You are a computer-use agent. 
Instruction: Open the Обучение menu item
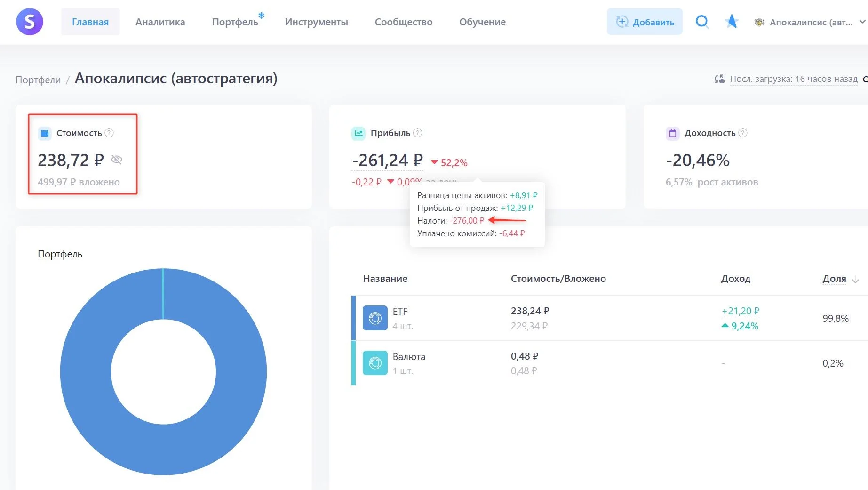pos(482,22)
